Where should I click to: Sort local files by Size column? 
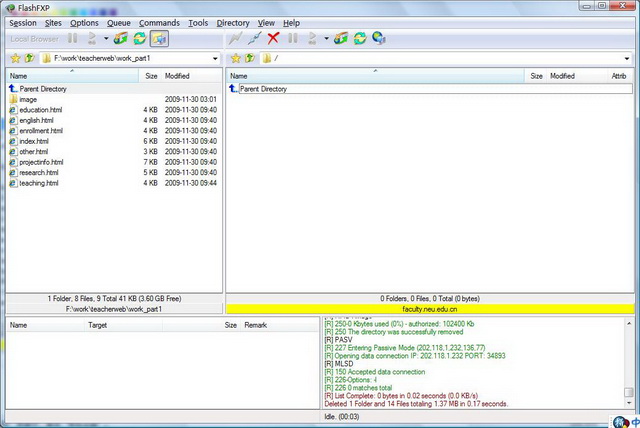click(150, 76)
